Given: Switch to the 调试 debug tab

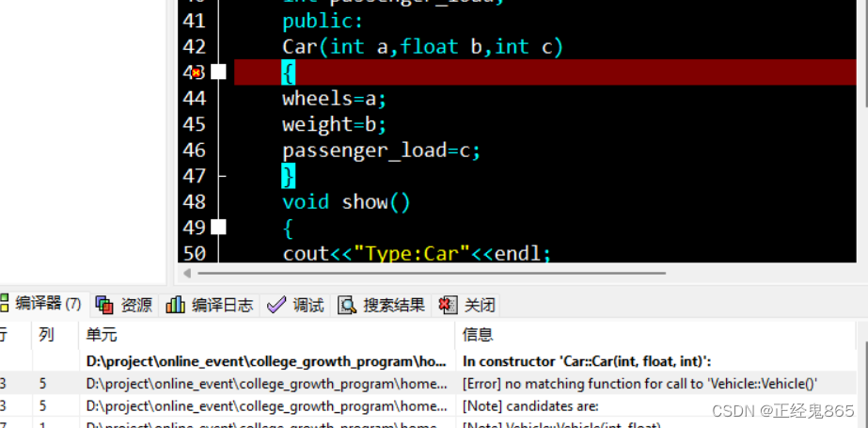Looking at the screenshot, I should (x=295, y=305).
